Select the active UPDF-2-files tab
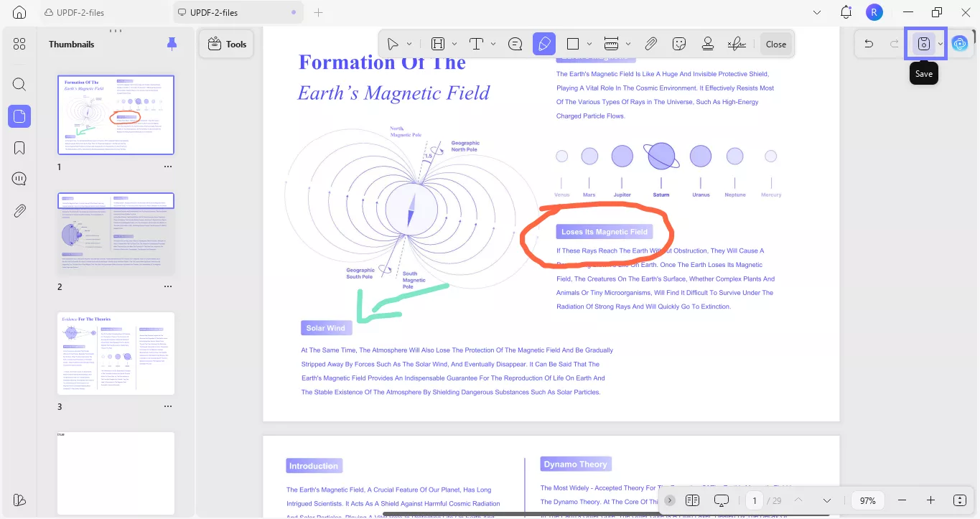This screenshot has width=980, height=519. pos(238,12)
